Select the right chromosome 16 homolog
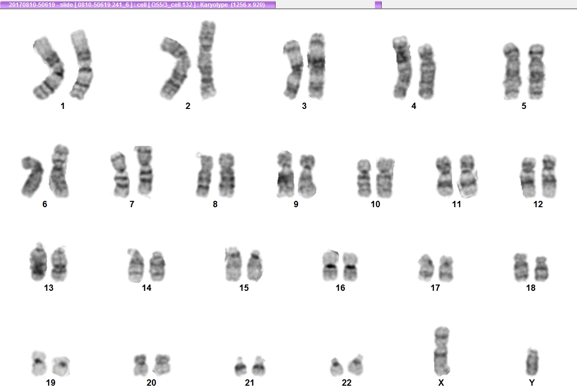577x392 pixels. point(350,267)
